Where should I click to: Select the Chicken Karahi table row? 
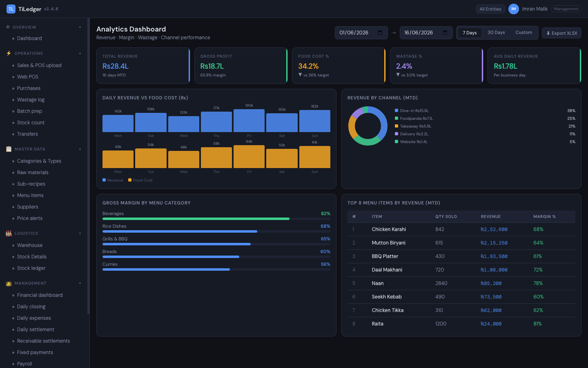click(461, 229)
